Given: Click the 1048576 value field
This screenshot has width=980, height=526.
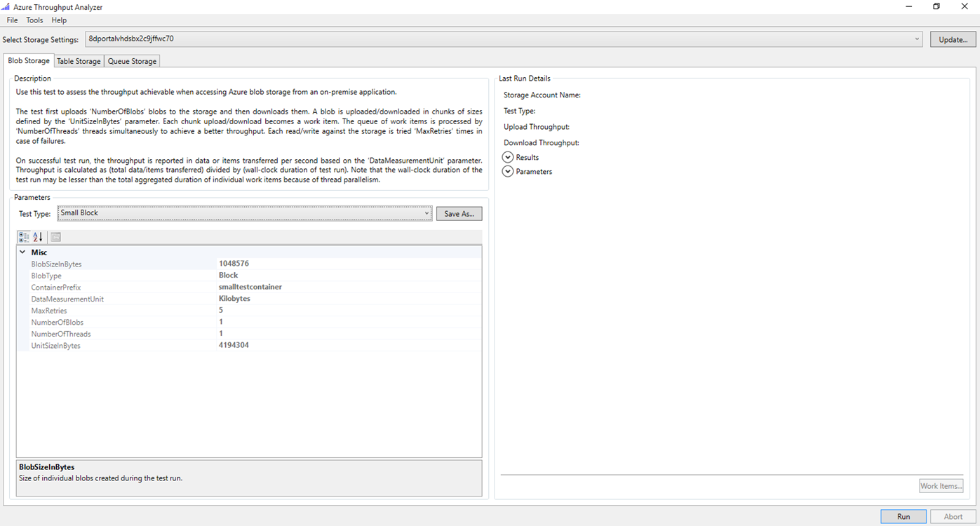Looking at the screenshot, I should (349, 264).
